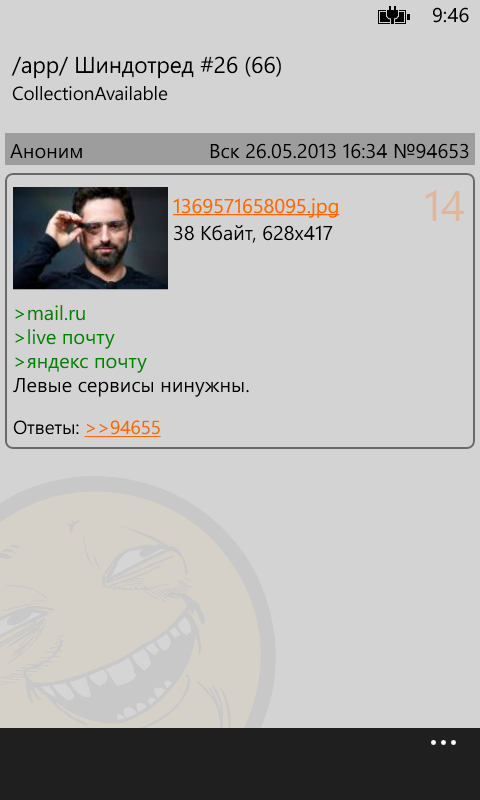Tap the Ответы label in post
This screenshot has height=800, width=480.
pyautogui.click(x=46, y=428)
